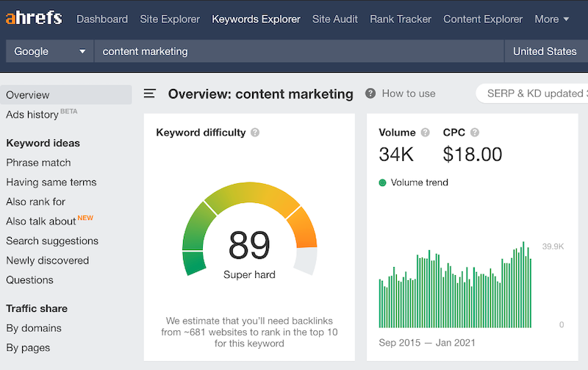Open the Phrase match keyword ideas

click(38, 163)
